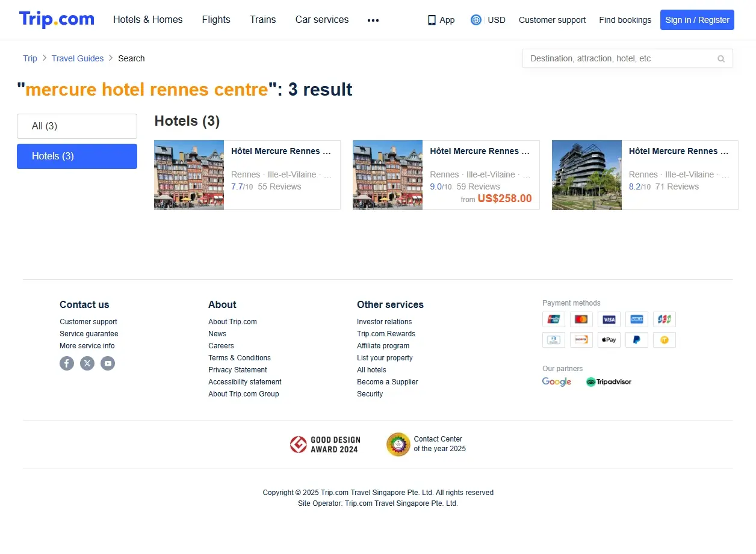Open the modern building hotel thumbnail

tap(587, 175)
